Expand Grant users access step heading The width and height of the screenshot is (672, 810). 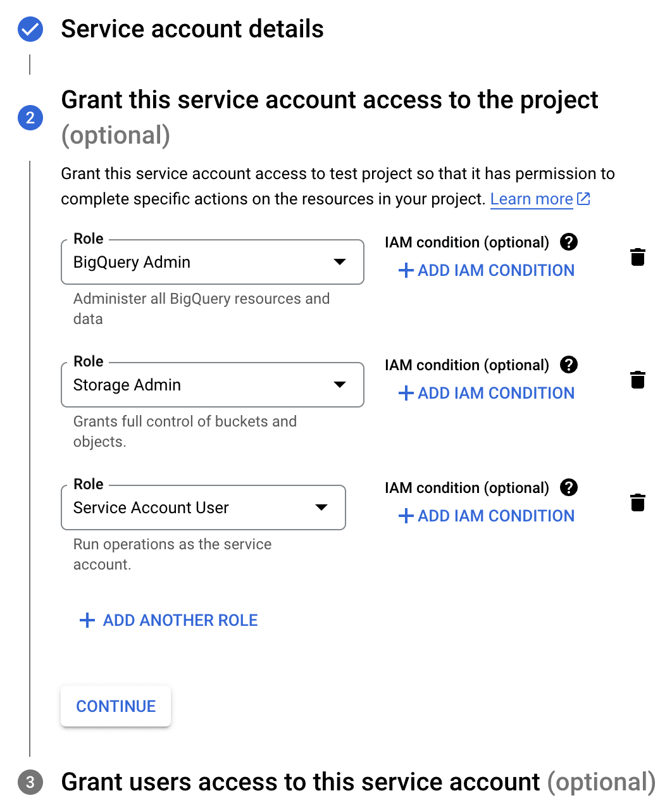358,782
